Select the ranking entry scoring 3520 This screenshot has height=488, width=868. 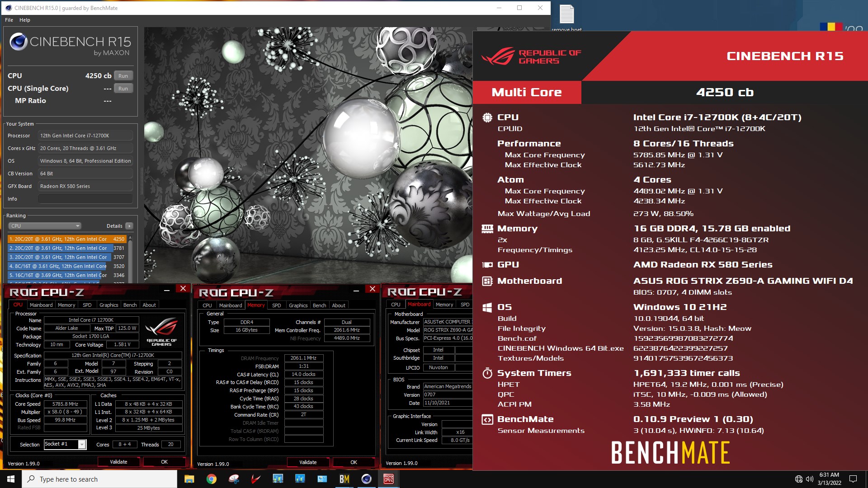coord(67,266)
